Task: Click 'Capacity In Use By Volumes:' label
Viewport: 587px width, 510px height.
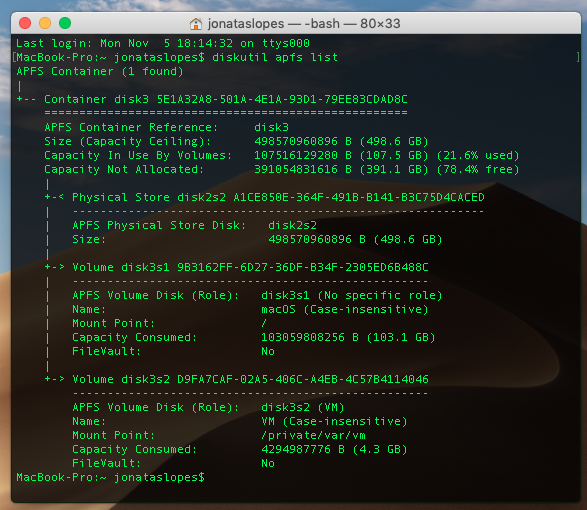Action: (138, 155)
